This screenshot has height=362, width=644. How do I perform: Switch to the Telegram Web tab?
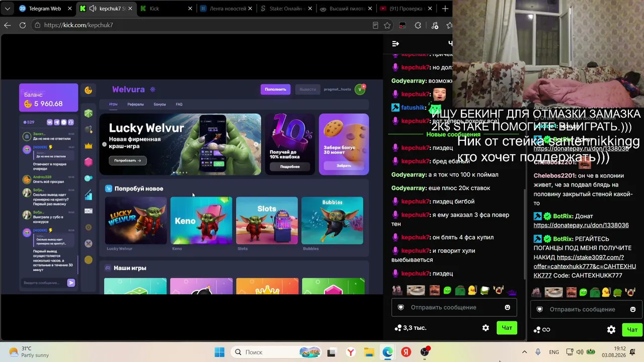pyautogui.click(x=44, y=9)
